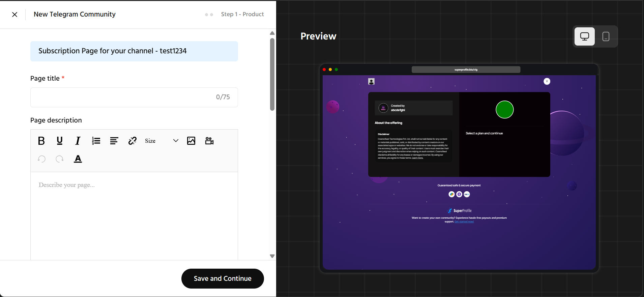Toggle bold formatting in description editor

41,141
